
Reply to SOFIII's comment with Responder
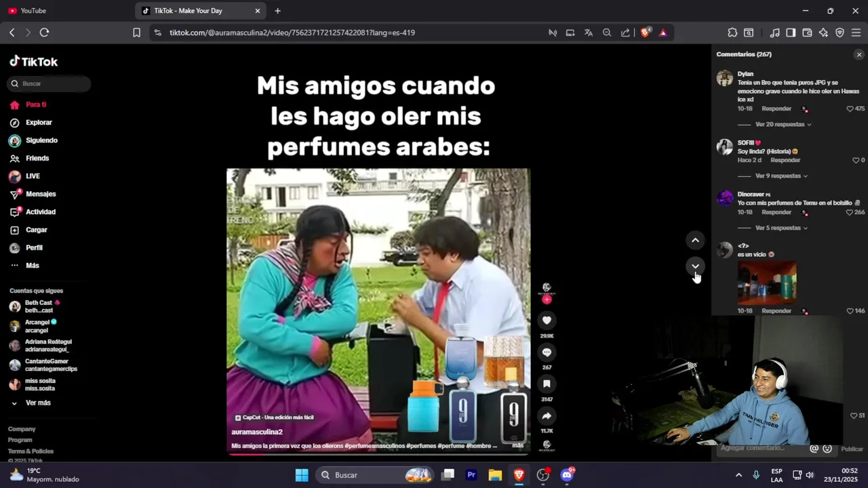coord(785,160)
